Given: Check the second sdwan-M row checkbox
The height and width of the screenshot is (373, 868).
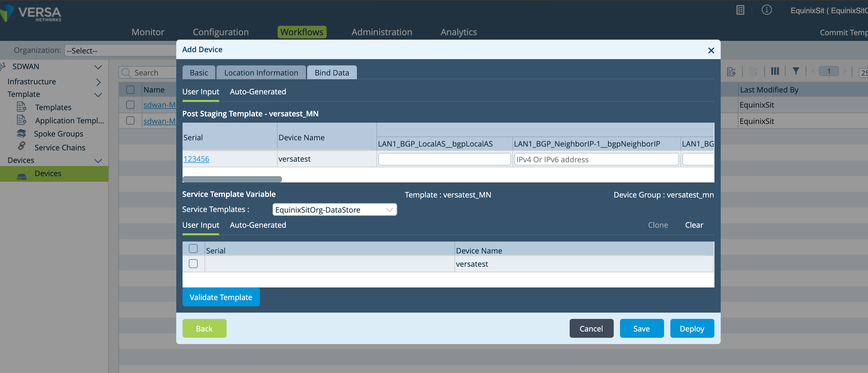Looking at the screenshot, I should point(130,120).
